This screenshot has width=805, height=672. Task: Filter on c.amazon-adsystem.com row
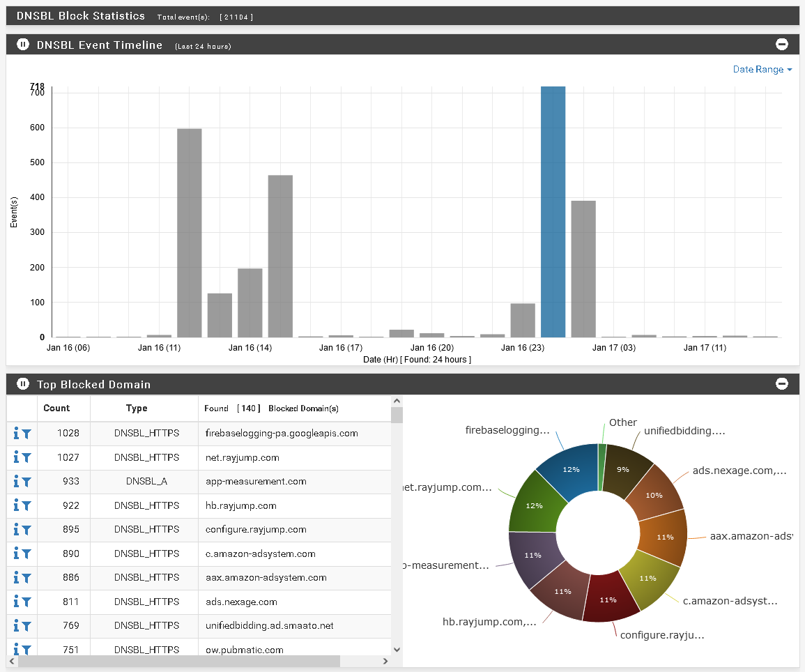point(26,554)
